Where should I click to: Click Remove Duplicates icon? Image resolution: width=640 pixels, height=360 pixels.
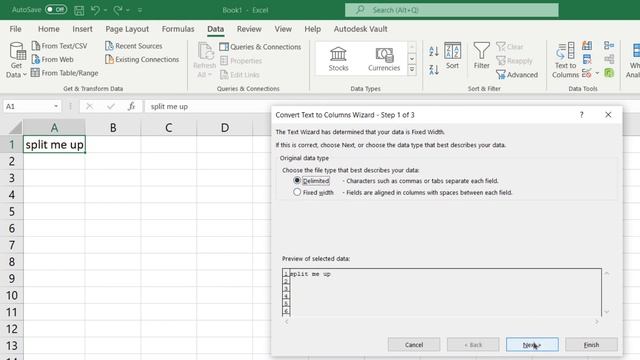tap(587, 59)
